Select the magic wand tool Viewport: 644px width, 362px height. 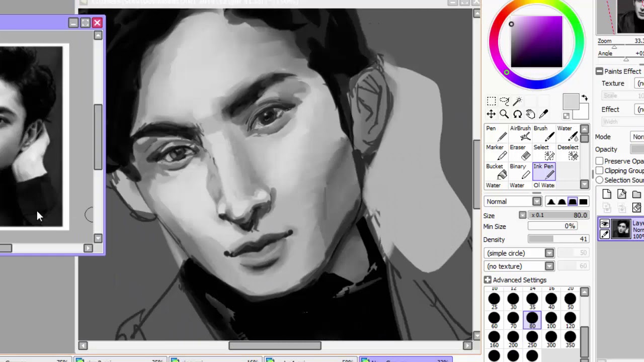click(517, 101)
